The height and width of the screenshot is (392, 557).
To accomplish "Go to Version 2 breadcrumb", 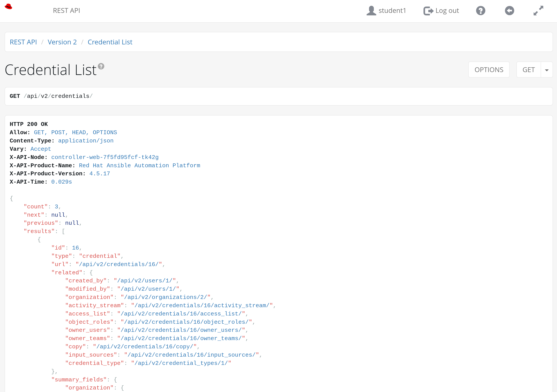I will click(x=62, y=42).
